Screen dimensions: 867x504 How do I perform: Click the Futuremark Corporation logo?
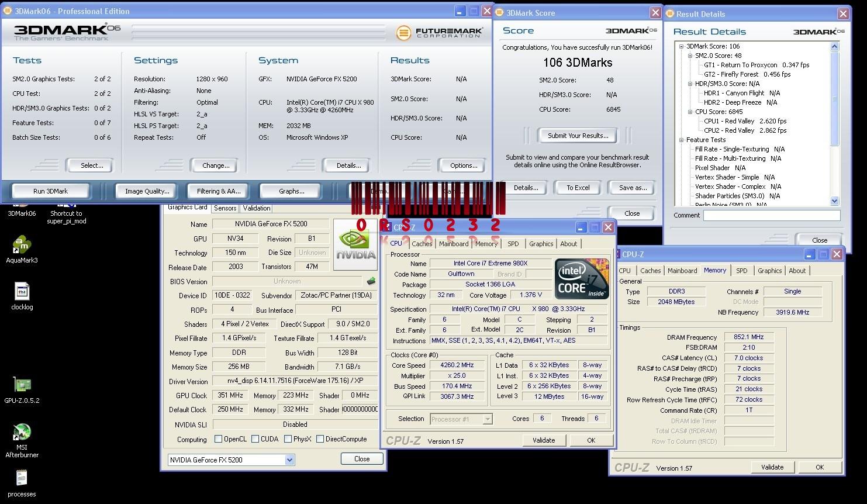[438, 33]
